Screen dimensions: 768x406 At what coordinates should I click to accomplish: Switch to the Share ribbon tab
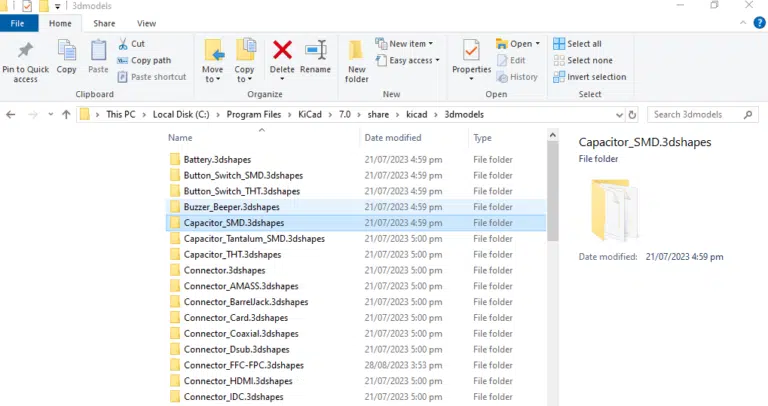[x=104, y=23]
